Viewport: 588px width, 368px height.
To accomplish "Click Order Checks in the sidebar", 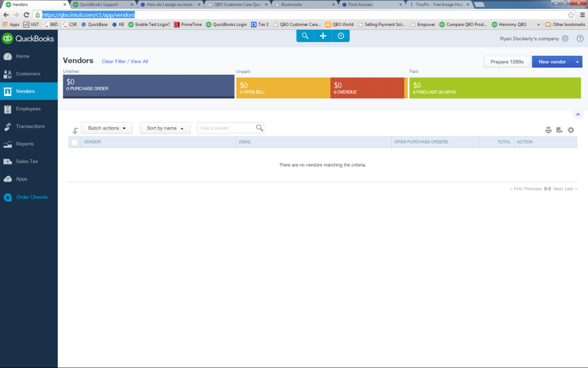I will tap(29, 197).
